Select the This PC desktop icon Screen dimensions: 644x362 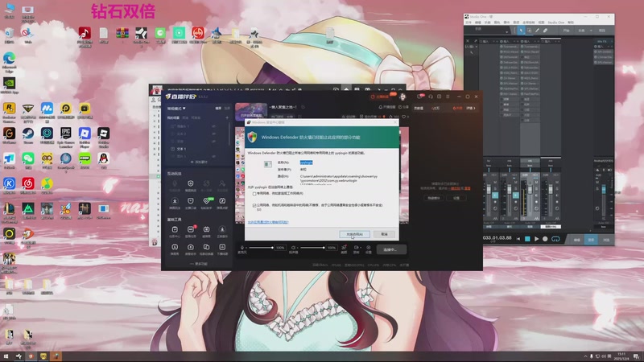point(9,10)
